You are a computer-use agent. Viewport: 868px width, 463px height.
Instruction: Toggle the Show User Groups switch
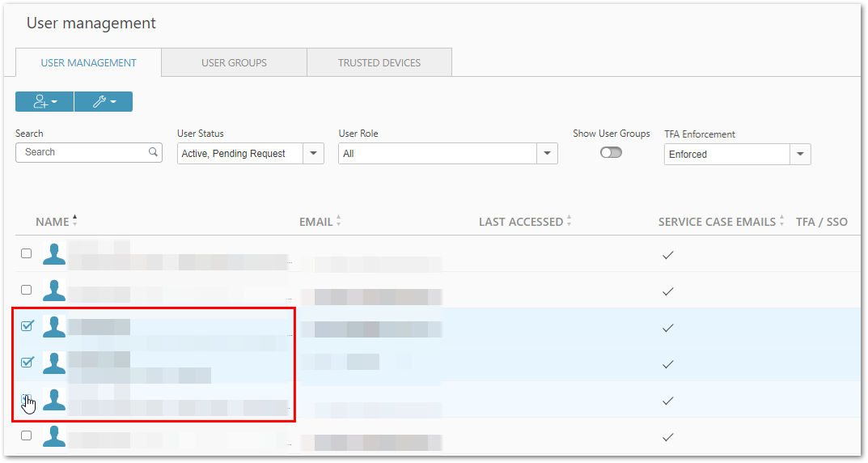coord(611,152)
